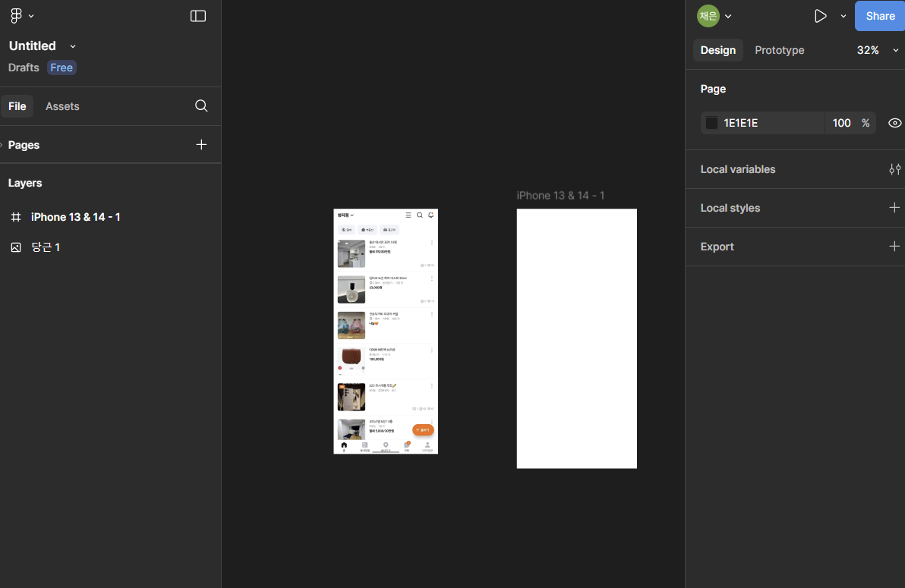Screen dimensions: 905x588
Task: Open the present options dropdown arrow
Action: coord(844,16)
